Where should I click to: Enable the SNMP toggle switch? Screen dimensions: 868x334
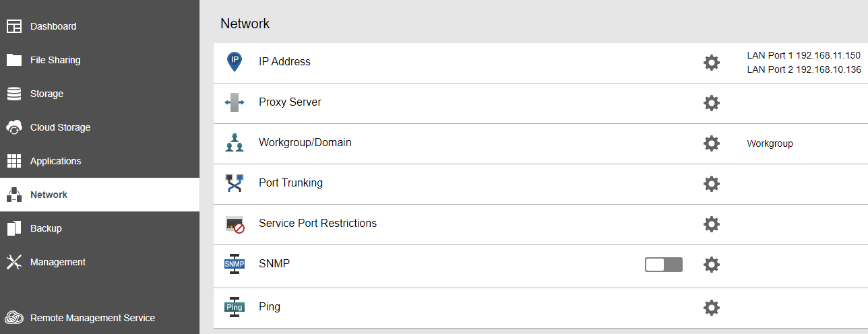tap(663, 265)
